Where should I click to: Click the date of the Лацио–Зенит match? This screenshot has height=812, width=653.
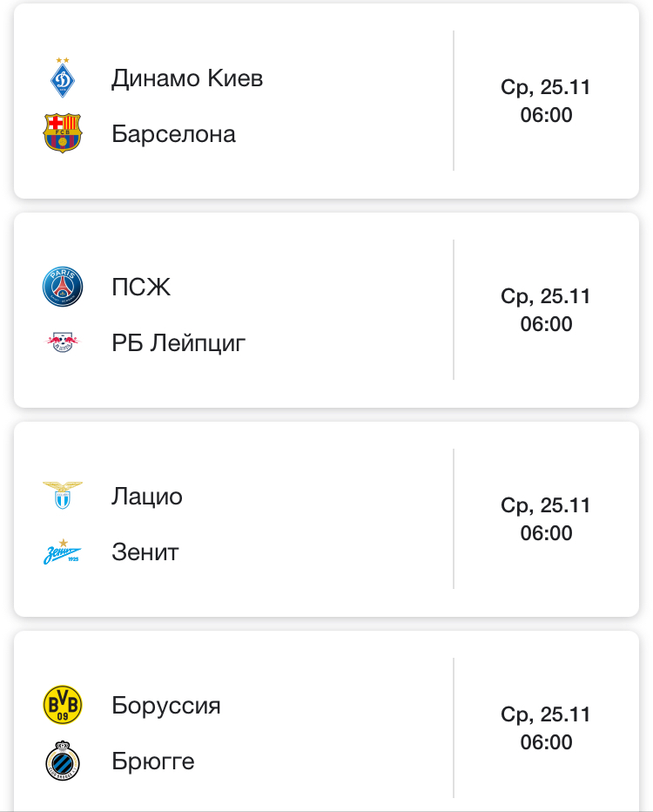coord(546,505)
